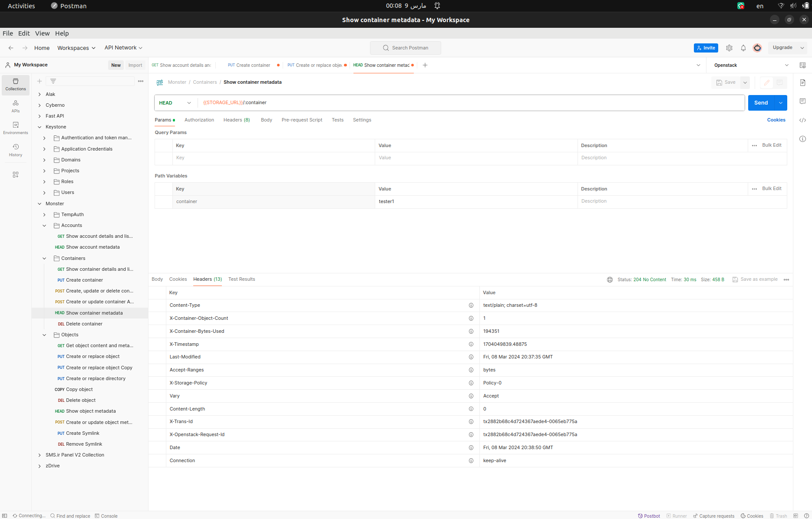Expand the TempAuth folder
The height and width of the screenshot is (519, 812).
tap(44, 215)
